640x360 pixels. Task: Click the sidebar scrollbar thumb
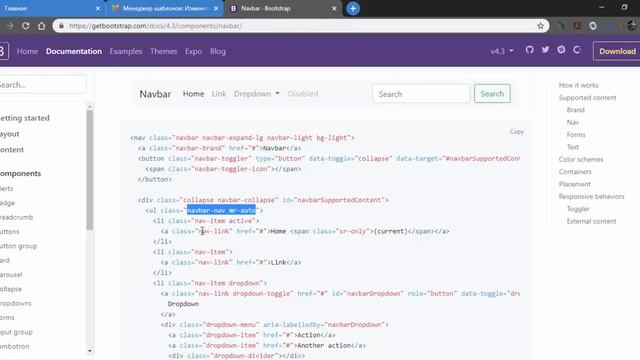click(x=90, y=170)
